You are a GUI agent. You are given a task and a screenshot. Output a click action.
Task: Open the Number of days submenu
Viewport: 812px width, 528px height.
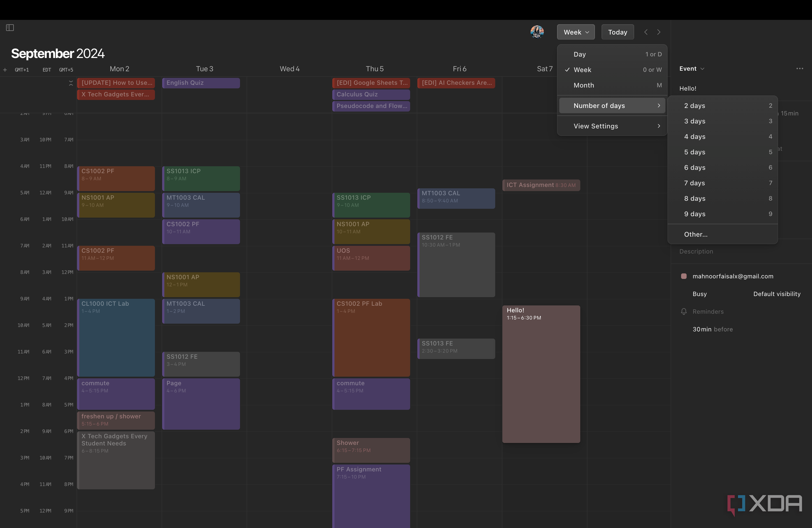point(612,106)
